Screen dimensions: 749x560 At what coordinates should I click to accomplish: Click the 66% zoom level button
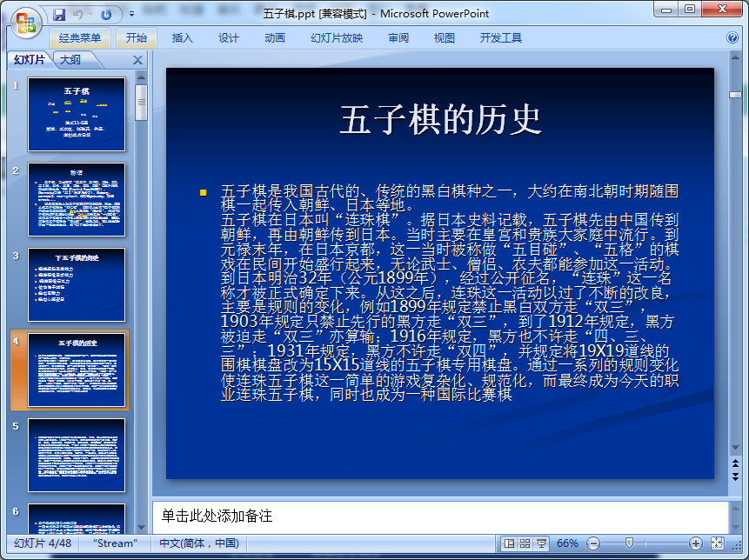(x=567, y=543)
